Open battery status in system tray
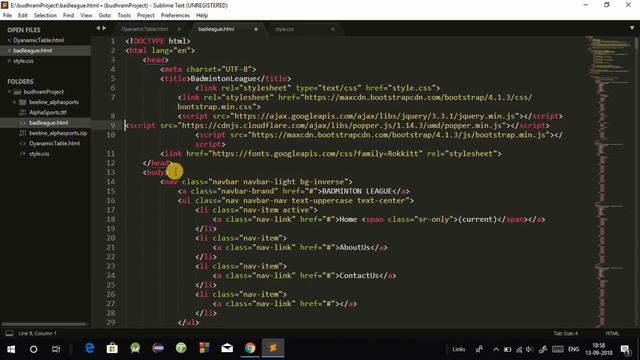Viewport: 640px width, 360px height. (507, 349)
